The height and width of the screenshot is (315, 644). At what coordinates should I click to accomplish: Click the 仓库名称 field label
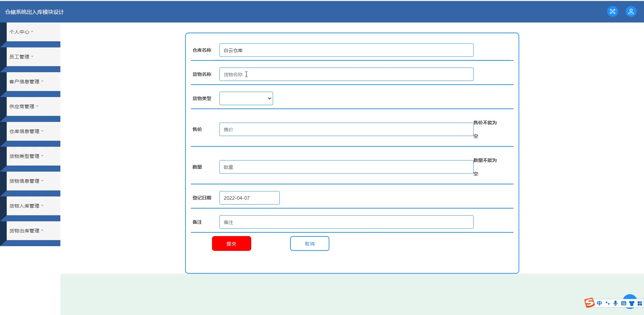pos(202,50)
